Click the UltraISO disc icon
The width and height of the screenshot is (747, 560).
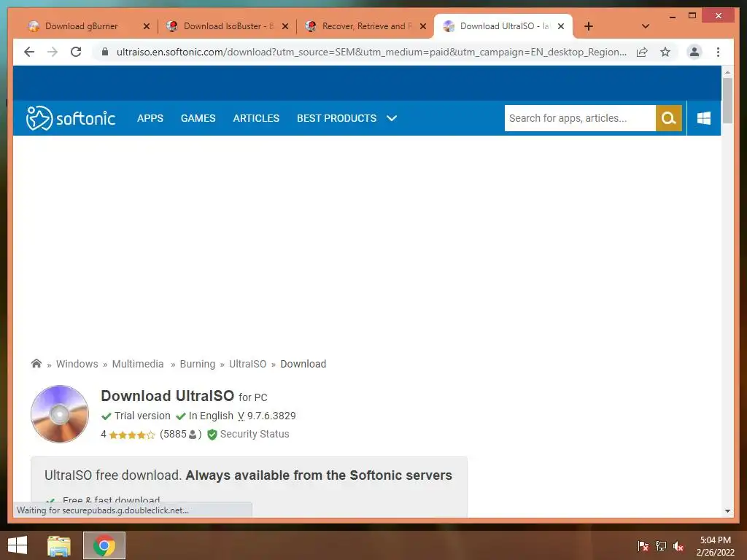click(x=60, y=414)
